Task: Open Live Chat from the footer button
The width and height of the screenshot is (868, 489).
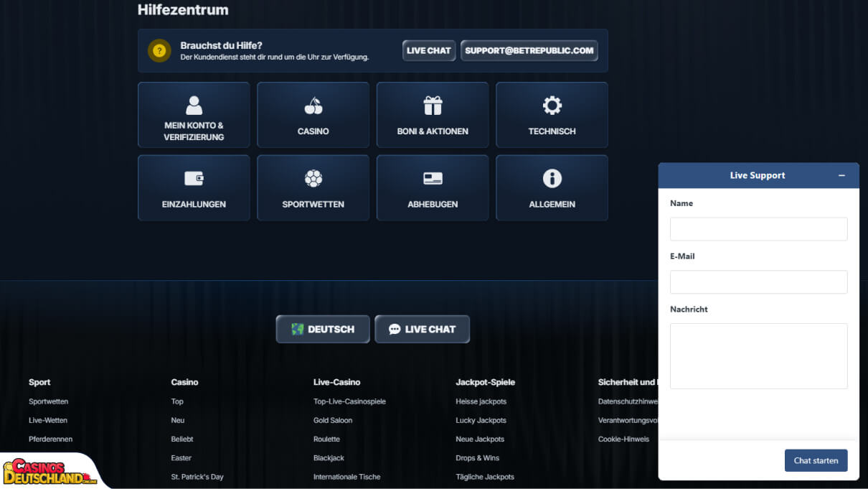Action: [423, 329]
